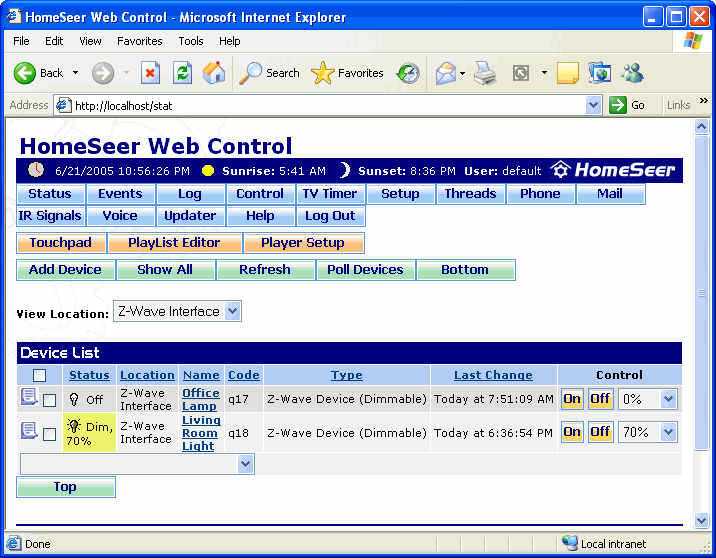Click the Add Device button
The image size is (716, 558).
pos(65,269)
